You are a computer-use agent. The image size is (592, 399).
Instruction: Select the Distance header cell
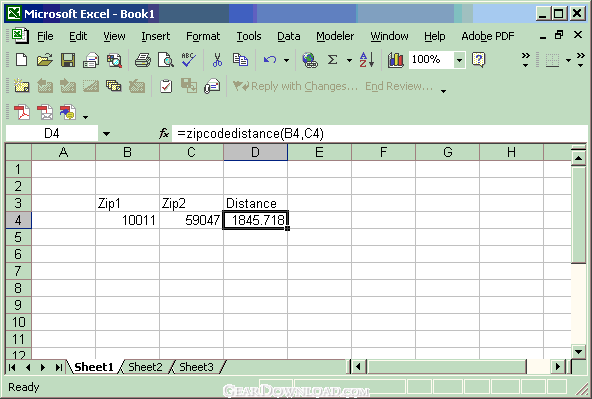(x=255, y=203)
